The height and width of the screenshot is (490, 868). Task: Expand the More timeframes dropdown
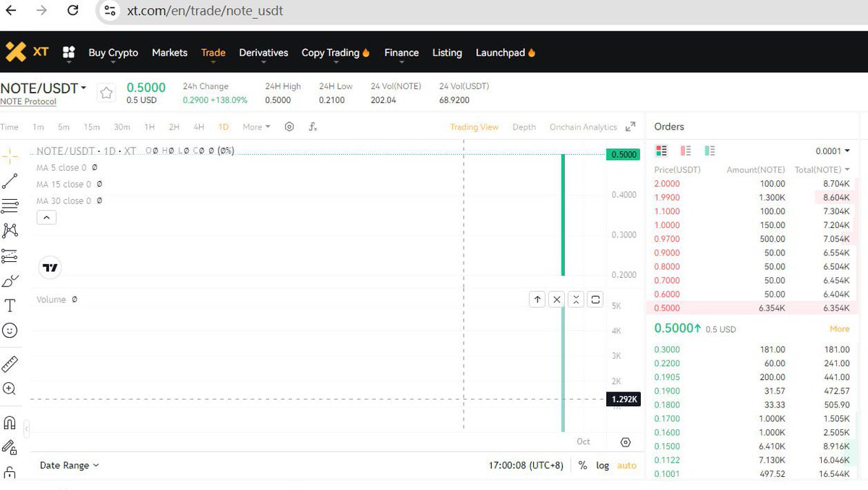(x=256, y=127)
